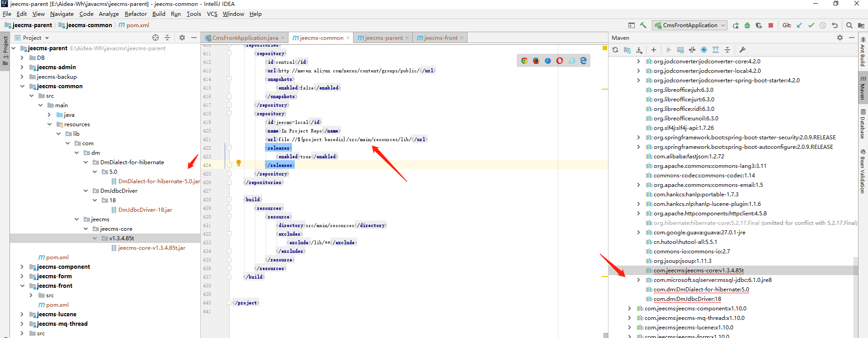Stop the running application
The width and height of the screenshot is (868, 338).
[771, 25]
